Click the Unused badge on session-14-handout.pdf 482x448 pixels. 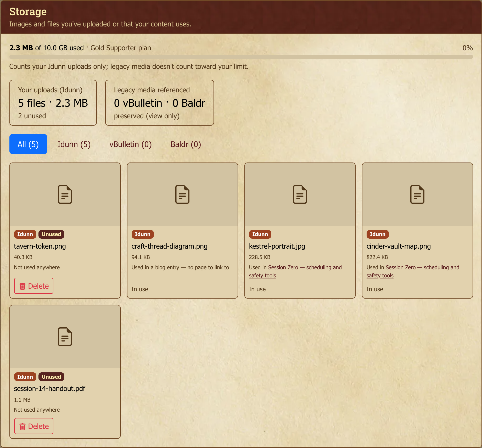point(51,377)
